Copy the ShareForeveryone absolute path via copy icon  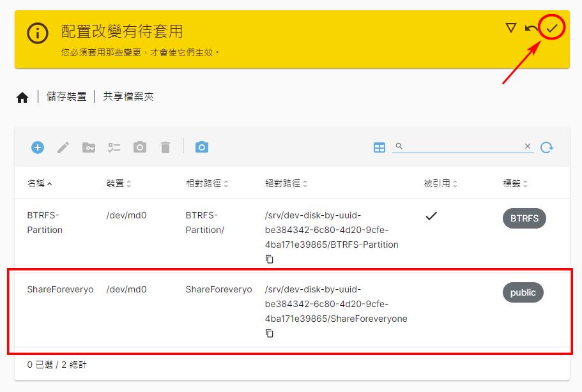tap(270, 333)
